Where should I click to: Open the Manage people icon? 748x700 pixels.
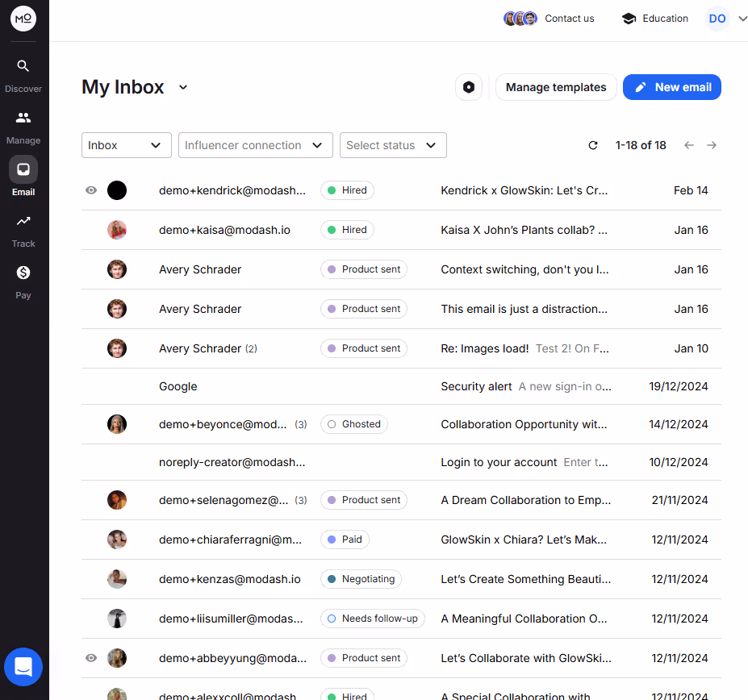23,117
